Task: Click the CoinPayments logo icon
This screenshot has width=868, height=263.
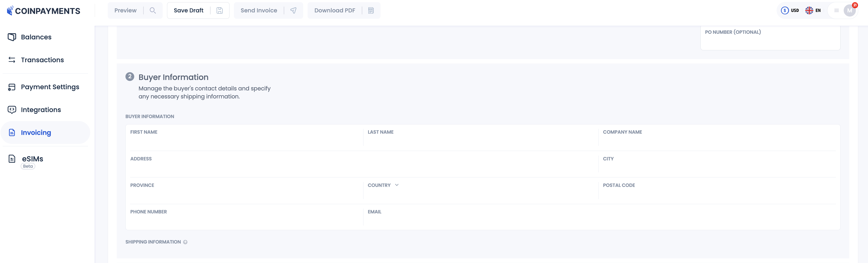Action: [10, 10]
